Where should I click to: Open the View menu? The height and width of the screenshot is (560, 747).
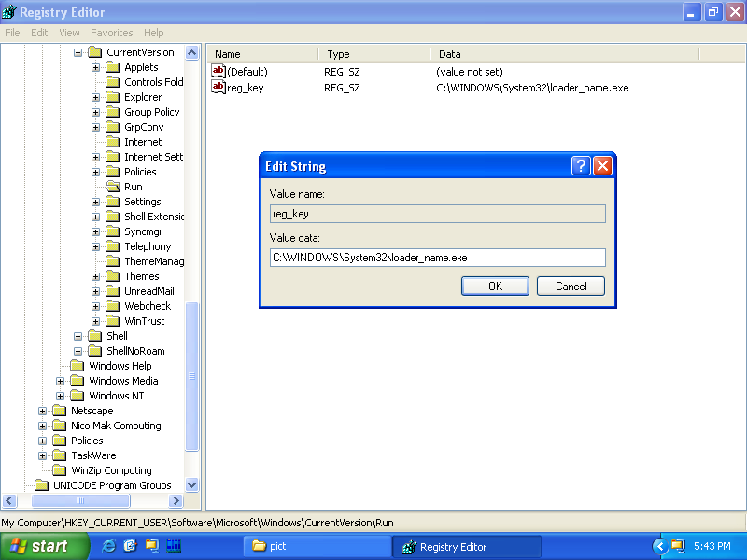point(69,33)
